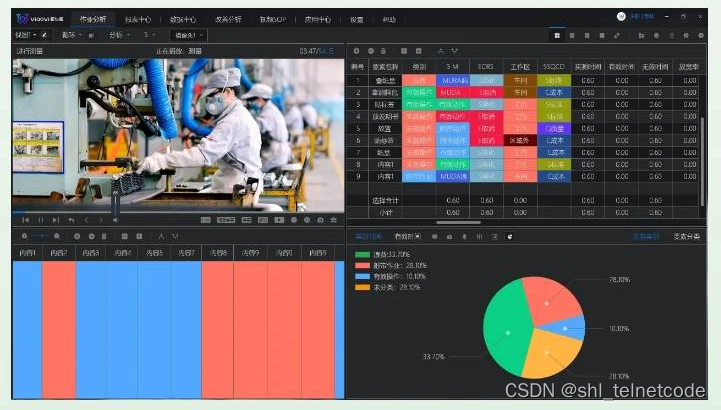Click the move-up arrow above the table

tap(441, 51)
